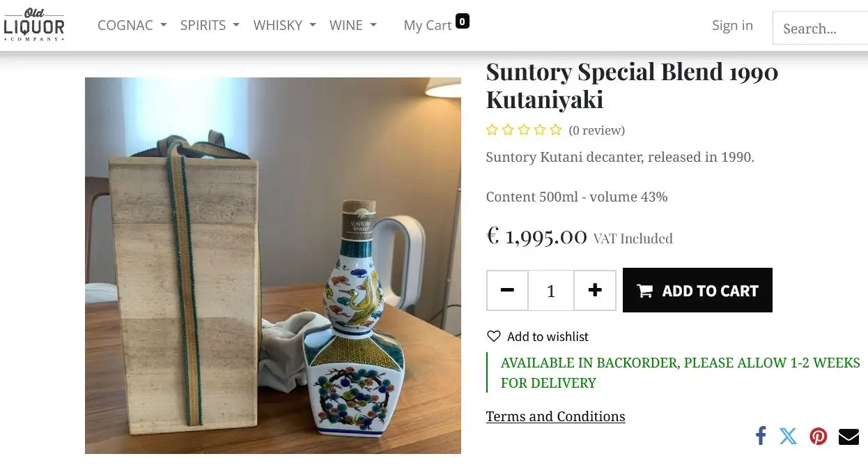The height and width of the screenshot is (470, 868).
Task: Open the Terms and Conditions link
Action: 555,416
